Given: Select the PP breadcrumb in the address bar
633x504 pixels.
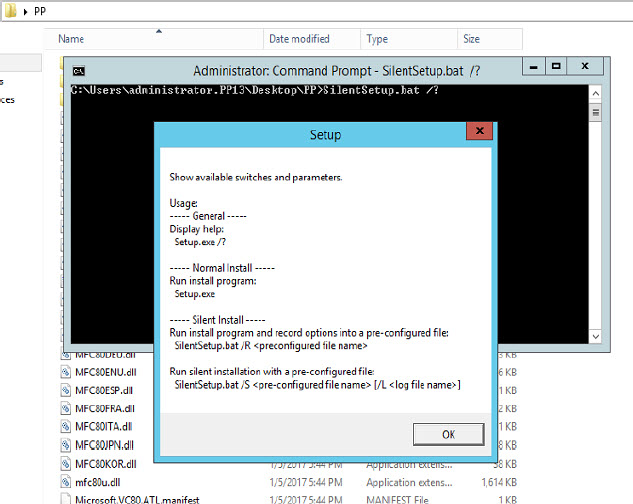Looking at the screenshot, I should pyautogui.click(x=42, y=12).
